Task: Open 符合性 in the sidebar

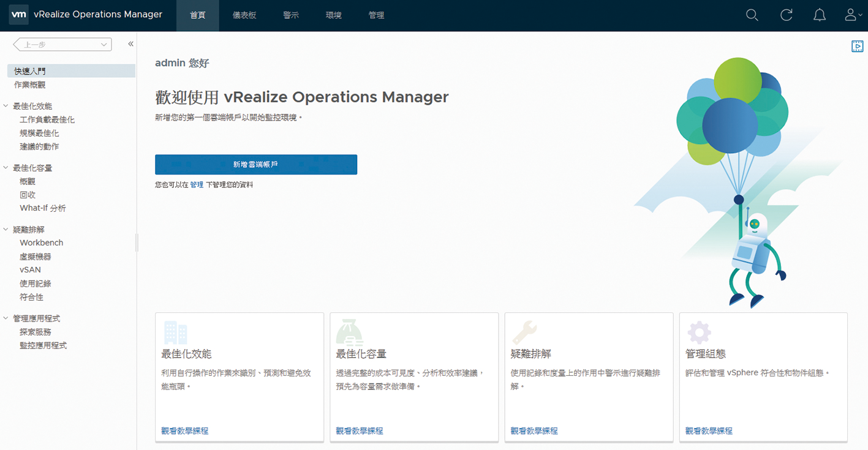Action: 31,297
